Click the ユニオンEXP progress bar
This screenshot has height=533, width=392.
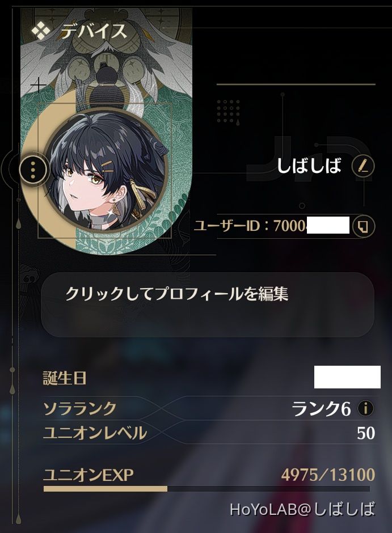pyautogui.click(x=206, y=489)
